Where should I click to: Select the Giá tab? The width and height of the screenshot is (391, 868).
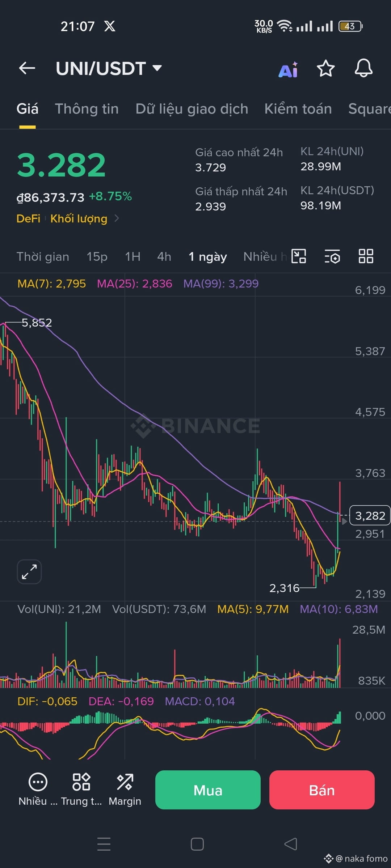point(28,109)
